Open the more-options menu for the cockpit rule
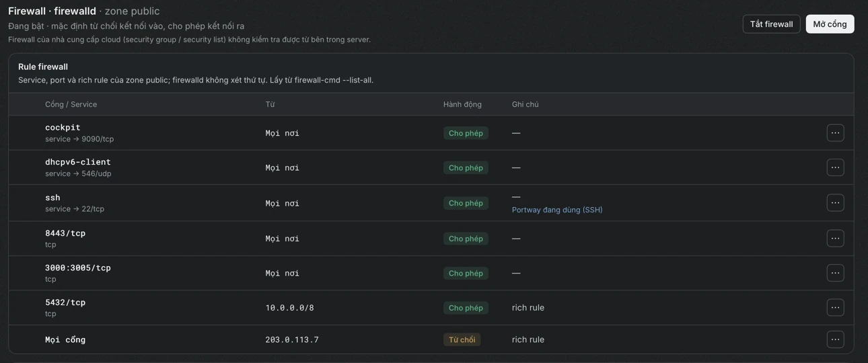 pyautogui.click(x=835, y=133)
